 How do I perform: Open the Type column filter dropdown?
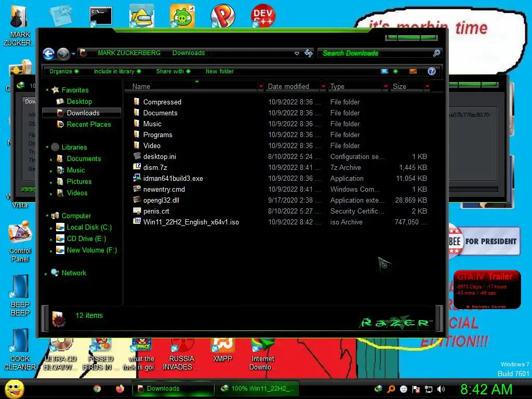click(385, 87)
